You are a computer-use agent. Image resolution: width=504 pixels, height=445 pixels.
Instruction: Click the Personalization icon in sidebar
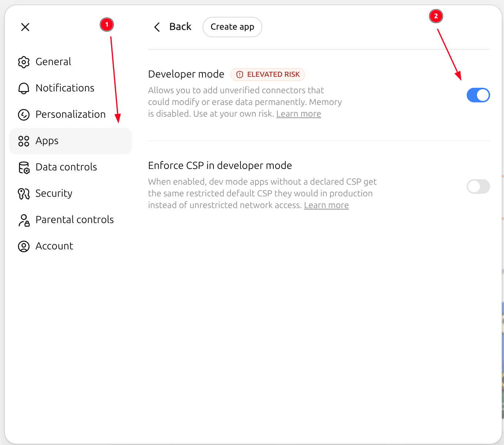point(24,115)
